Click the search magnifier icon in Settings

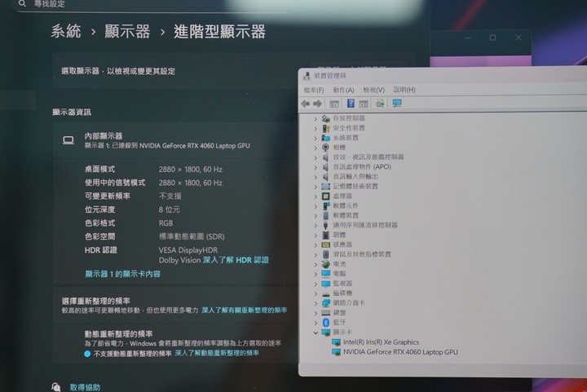click(23, 3)
